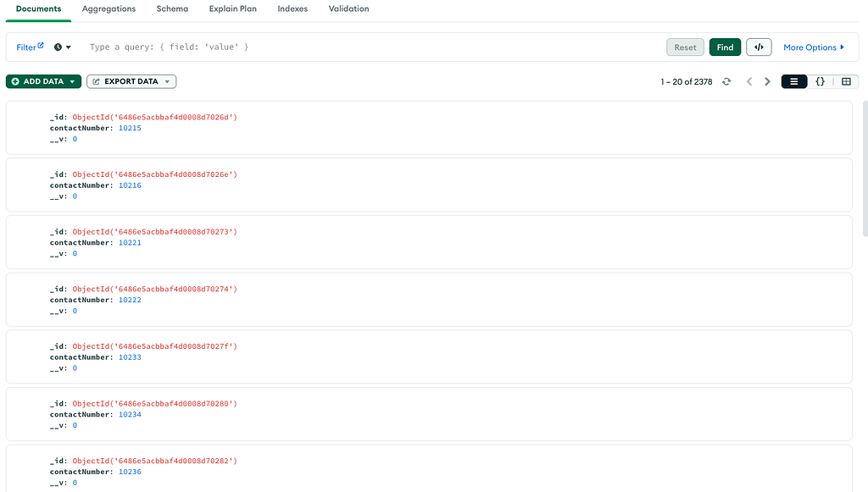The width and height of the screenshot is (868, 492).
Task: Click the refresh documents icon
Action: click(726, 81)
